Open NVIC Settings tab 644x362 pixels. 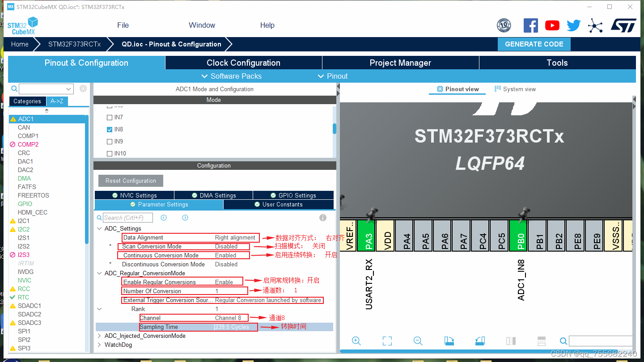pos(134,195)
